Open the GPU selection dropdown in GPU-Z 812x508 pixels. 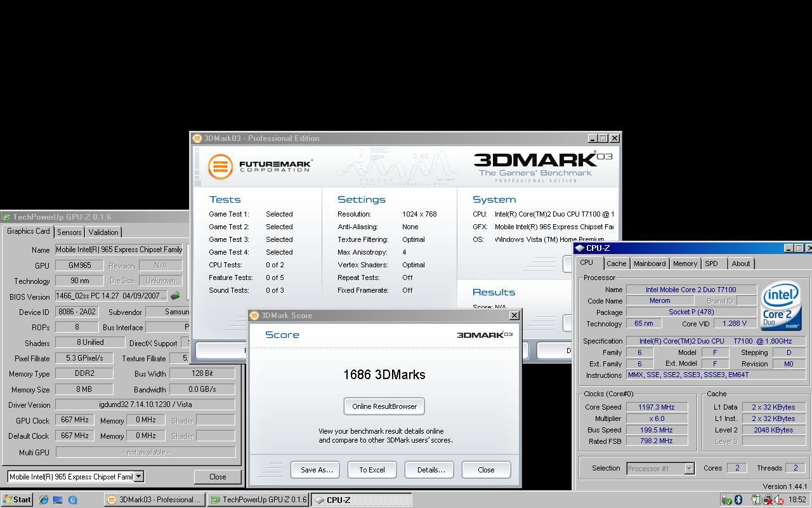click(138, 476)
